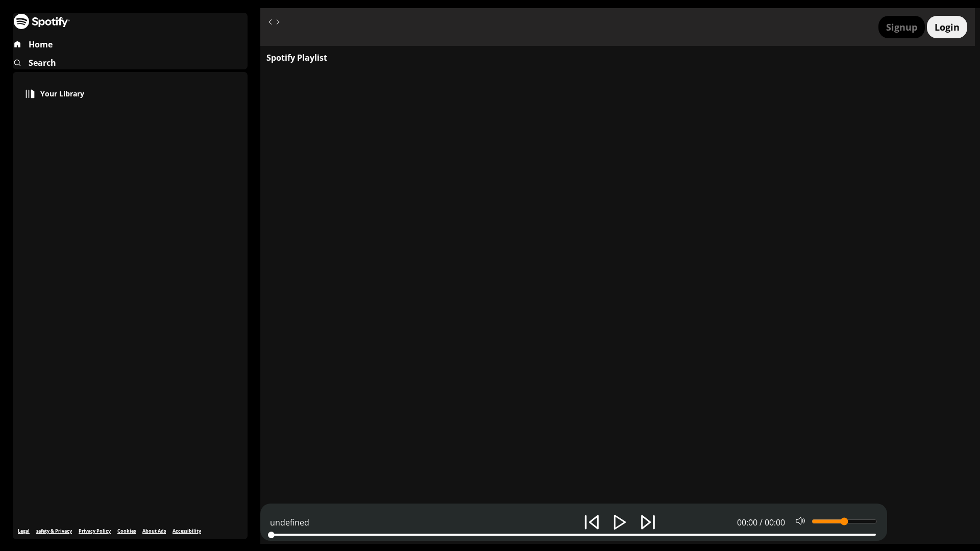980x551 pixels.
Task: Click the Search magnifier icon
Action: tap(17, 63)
